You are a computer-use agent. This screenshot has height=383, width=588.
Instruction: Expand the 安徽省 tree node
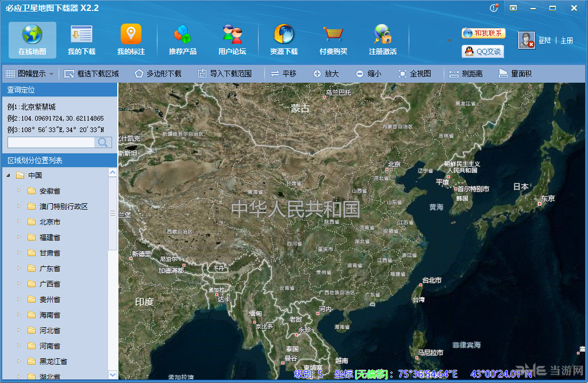pos(20,190)
